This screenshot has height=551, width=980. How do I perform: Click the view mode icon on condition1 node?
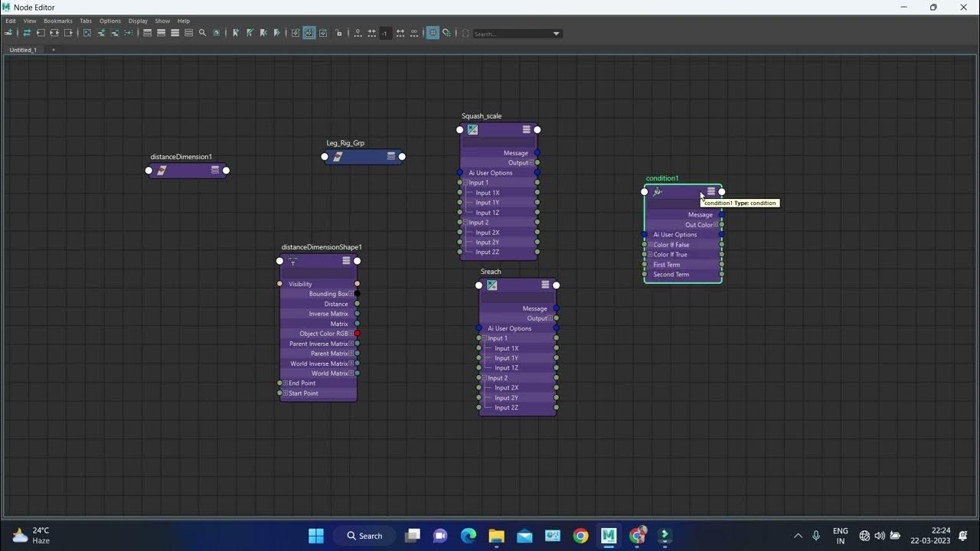[x=711, y=191]
